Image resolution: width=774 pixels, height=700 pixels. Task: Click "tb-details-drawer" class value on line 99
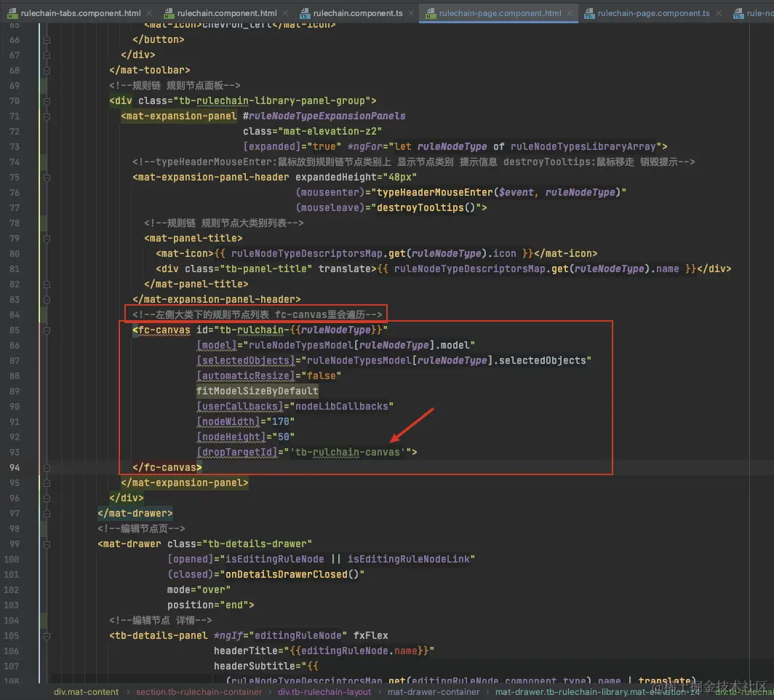258,544
